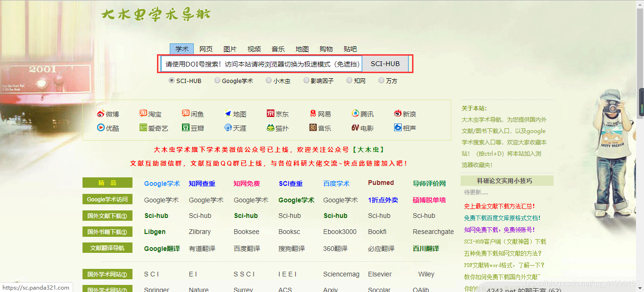Open the 硕博脱单墙 link
This screenshot has height=292, width=644.
(x=429, y=200)
